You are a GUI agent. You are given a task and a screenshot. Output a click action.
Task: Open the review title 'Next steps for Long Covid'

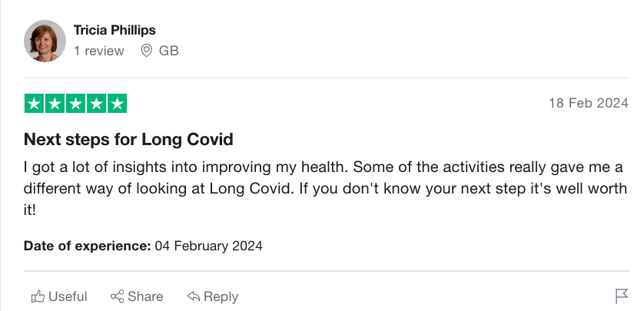pyautogui.click(x=128, y=140)
